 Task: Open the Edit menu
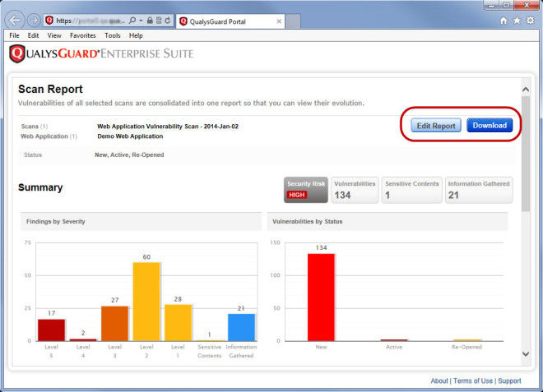point(33,35)
